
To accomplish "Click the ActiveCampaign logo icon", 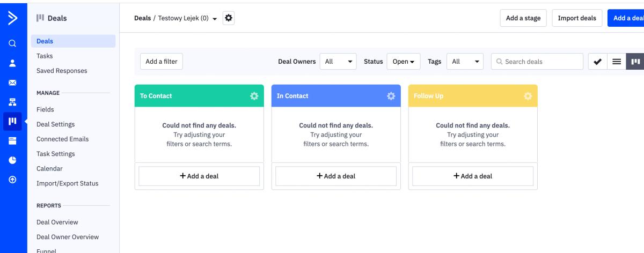I will pyautogui.click(x=12, y=18).
